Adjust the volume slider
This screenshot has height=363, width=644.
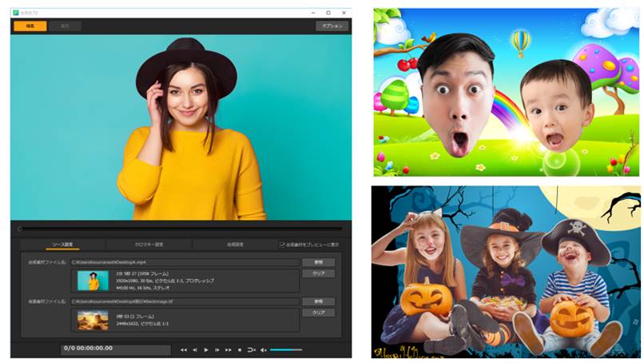click(286, 349)
